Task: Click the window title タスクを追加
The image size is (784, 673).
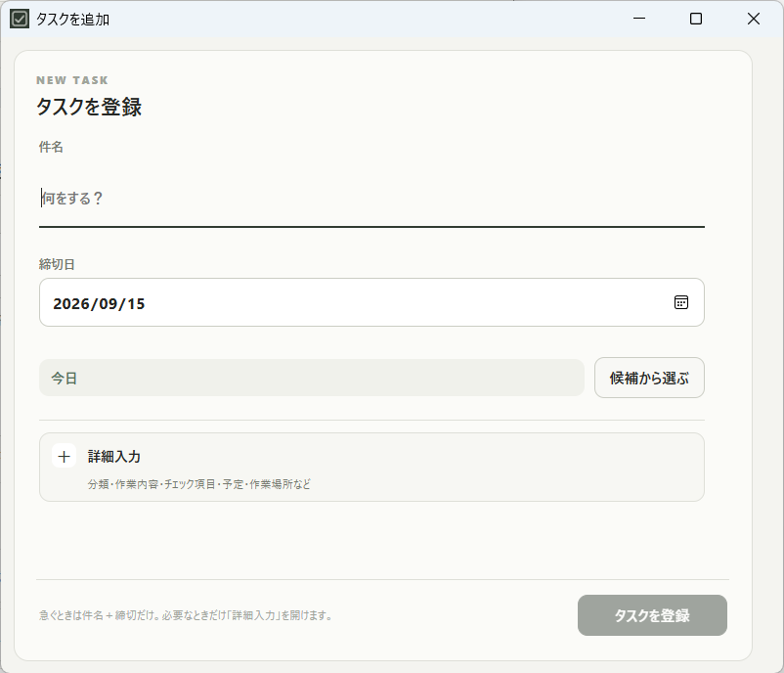Action: [x=72, y=20]
